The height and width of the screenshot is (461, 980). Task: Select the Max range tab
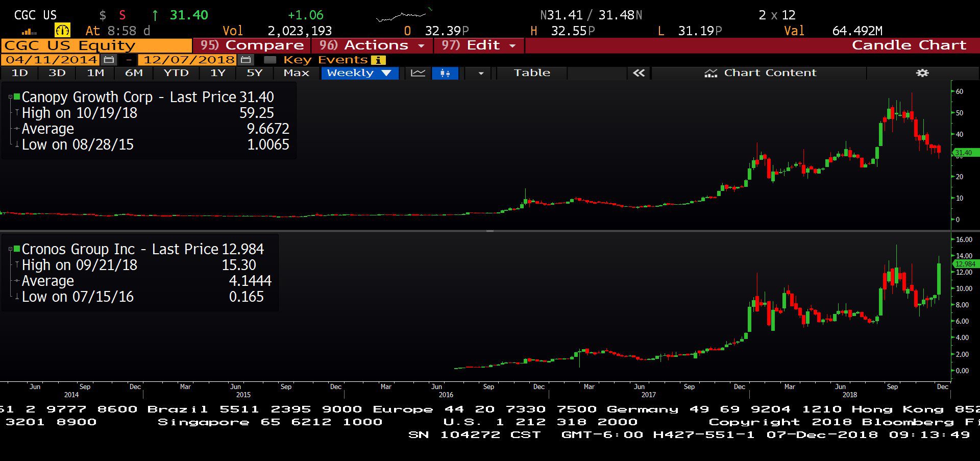click(297, 73)
